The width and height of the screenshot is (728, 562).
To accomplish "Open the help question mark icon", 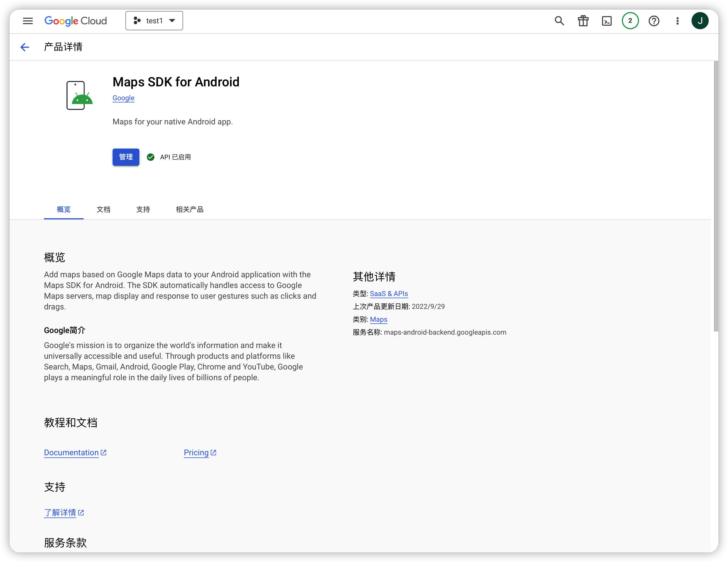I will pyautogui.click(x=654, y=21).
